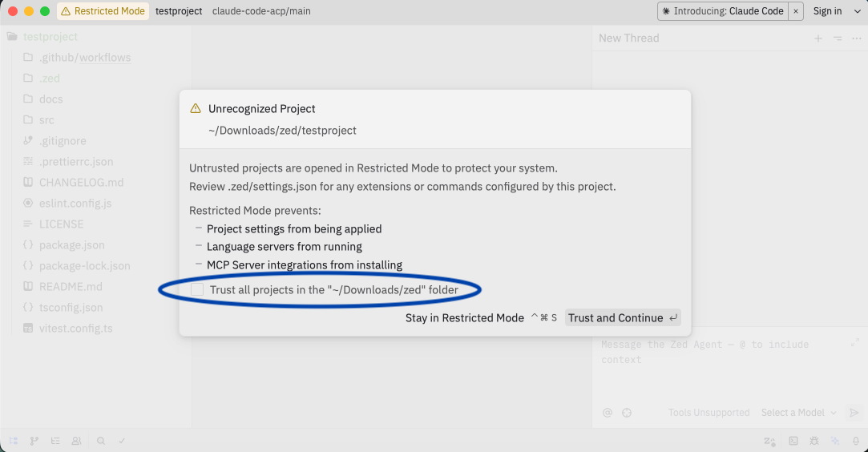Image resolution: width=868 pixels, height=452 pixels.
Task: Click the Message the Zed Agent input
Action: coord(721,353)
